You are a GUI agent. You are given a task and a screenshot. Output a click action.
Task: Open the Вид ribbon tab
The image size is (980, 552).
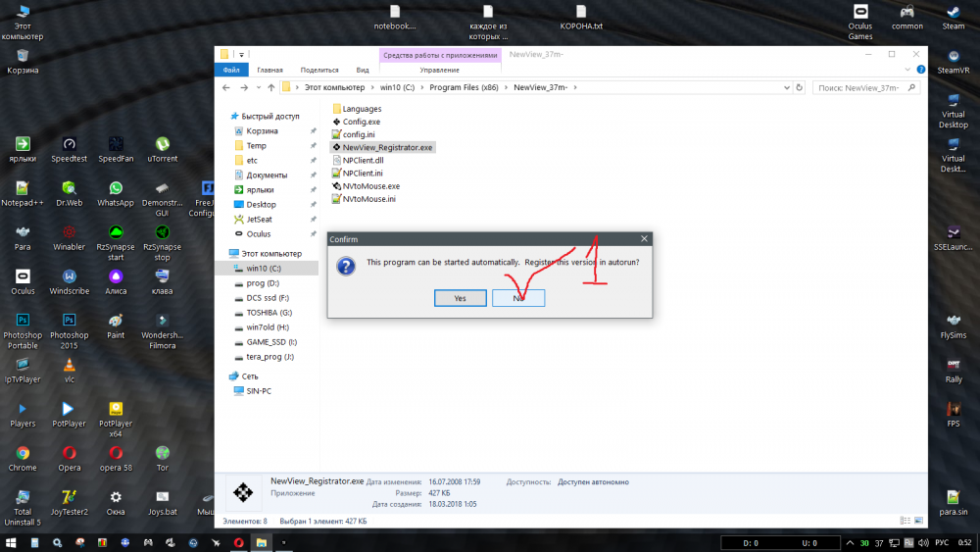(363, 70)
